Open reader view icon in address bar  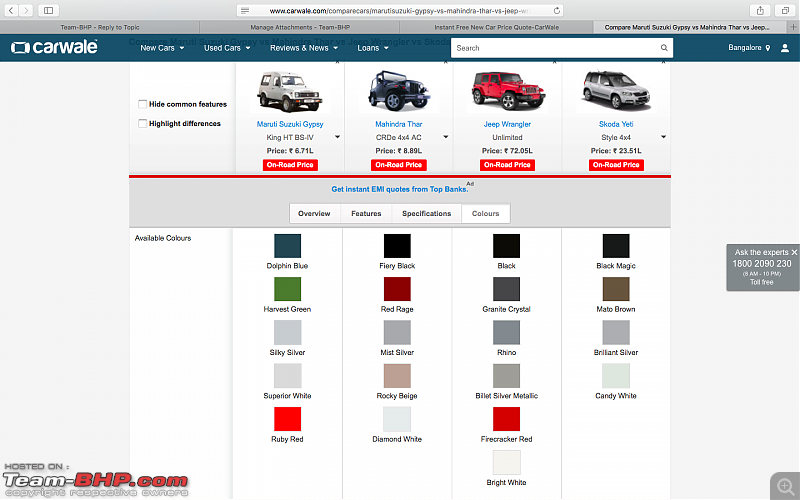point(245,11)
